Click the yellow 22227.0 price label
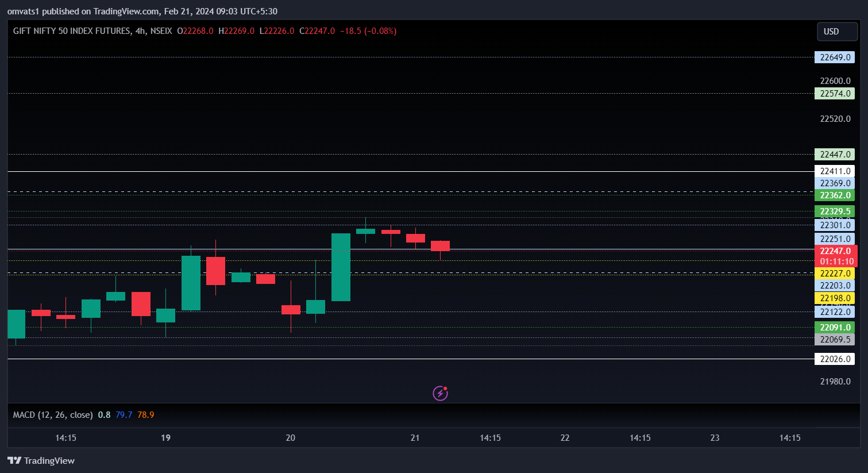The image size is (868, 473). coord(835,274)
